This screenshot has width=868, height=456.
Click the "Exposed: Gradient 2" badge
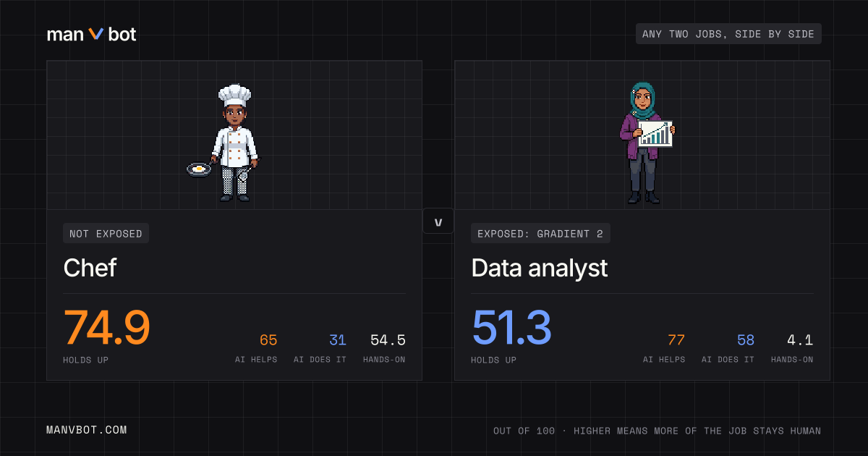click(x=540, y=233)
